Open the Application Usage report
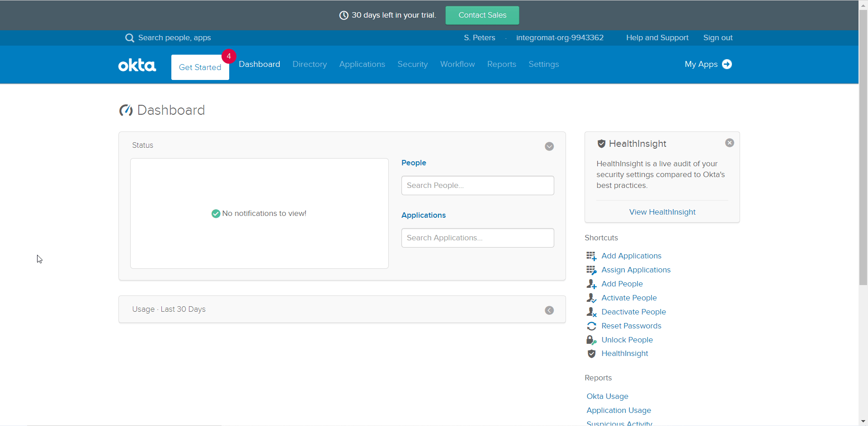This screenshot has width=868, height=426. [619, 410]
